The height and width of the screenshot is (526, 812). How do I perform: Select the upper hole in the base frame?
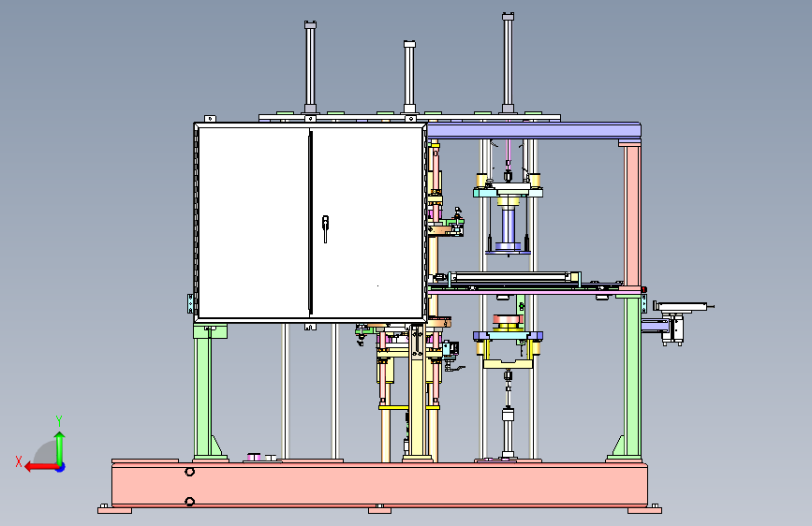tap(189, 472)
